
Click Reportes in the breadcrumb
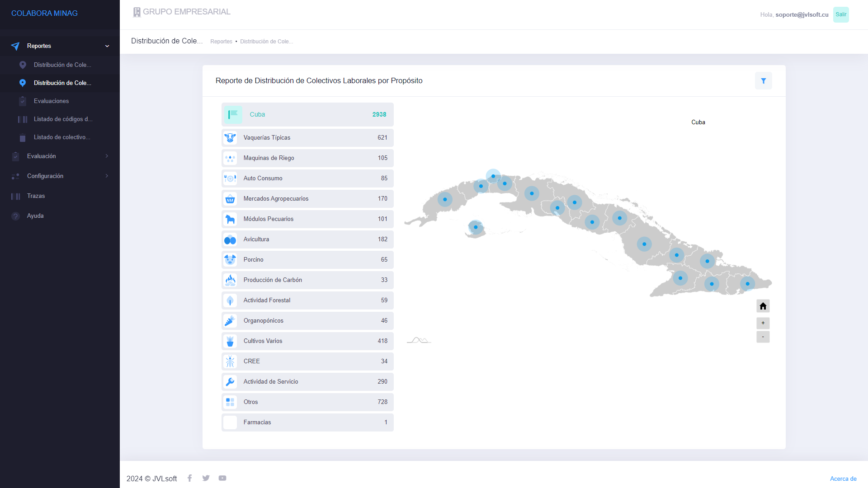click(x=221, y=42)
